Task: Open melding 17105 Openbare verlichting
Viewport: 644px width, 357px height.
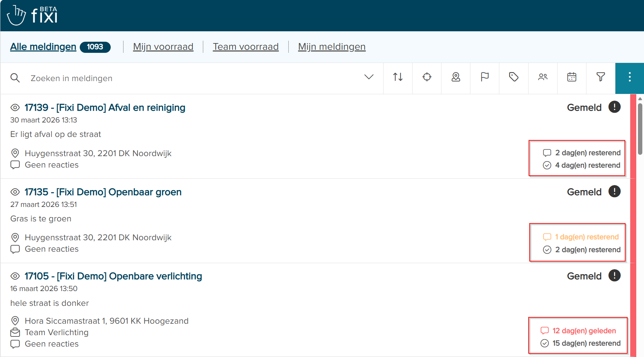Action: [x=113, y=276]
